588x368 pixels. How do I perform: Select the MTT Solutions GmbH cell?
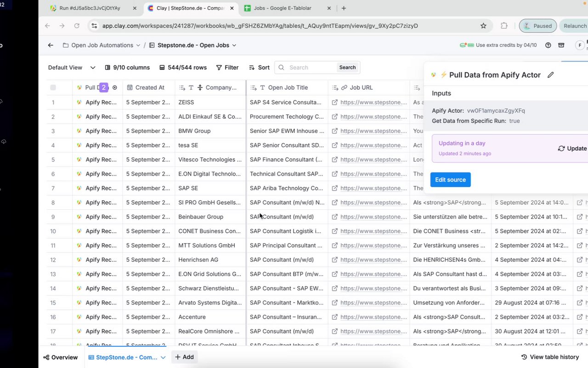click(x=210, y=245)
